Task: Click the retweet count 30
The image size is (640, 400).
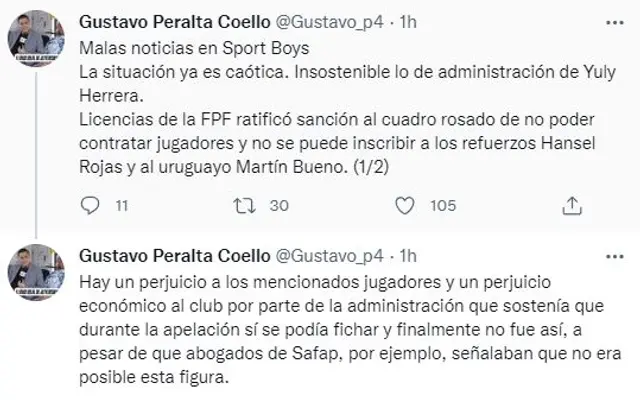Action: [x=279, y=206]
